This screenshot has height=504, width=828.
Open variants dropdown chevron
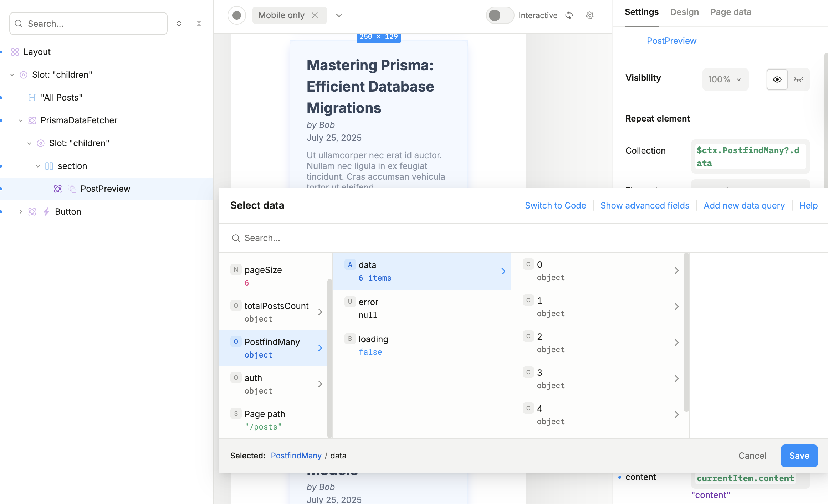tap(339, 15)
